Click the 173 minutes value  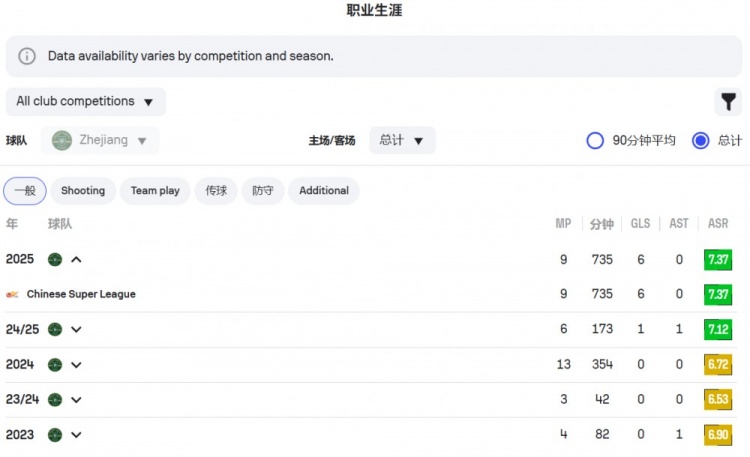pos(602,329)
